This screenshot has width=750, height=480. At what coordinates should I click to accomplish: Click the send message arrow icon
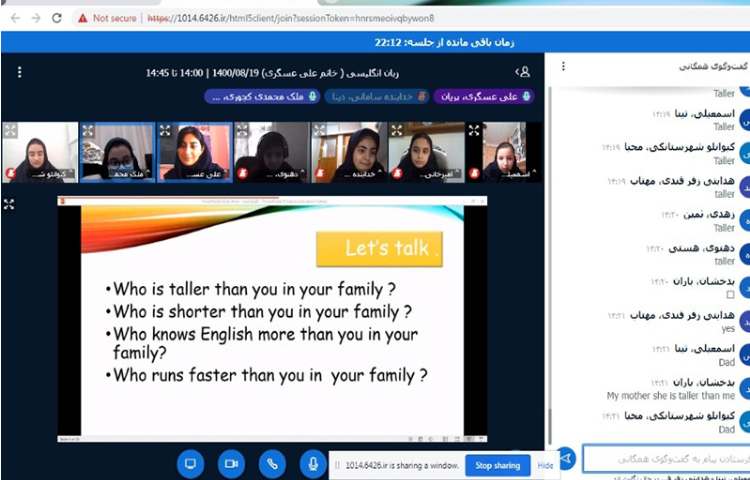tap(566, 459)
